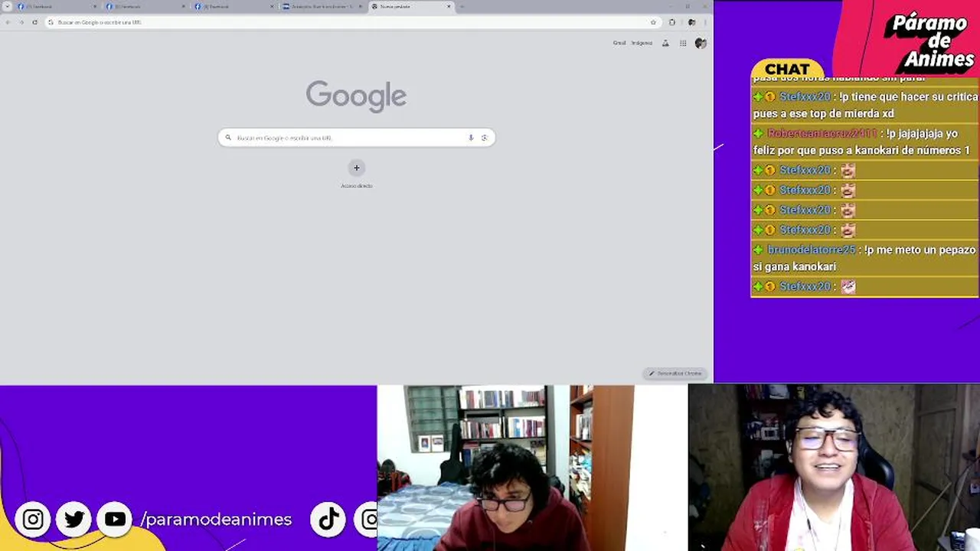Click the Acceso directo label
Viewport: 980px width, 551px height.
(357, 186)
